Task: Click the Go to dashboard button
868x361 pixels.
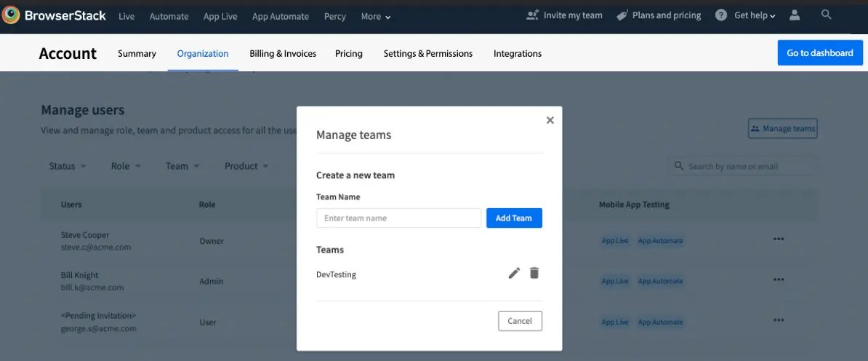Action: coord(820,53)
